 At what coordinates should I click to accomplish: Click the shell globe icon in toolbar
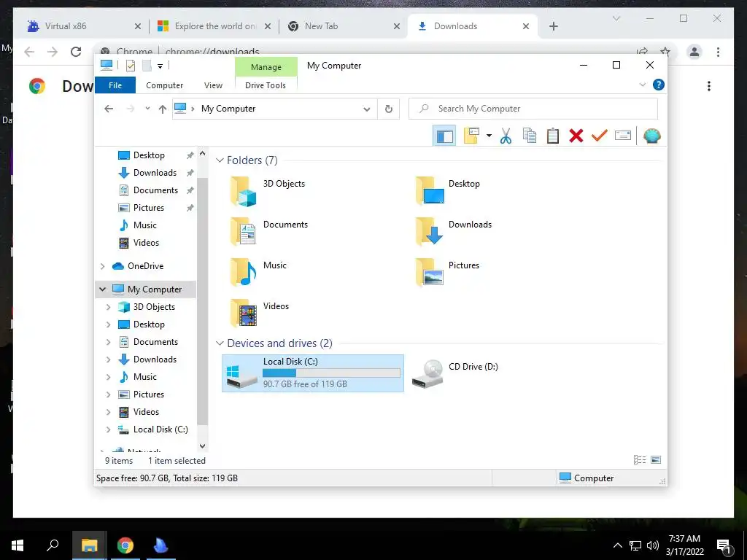(651, 136)
